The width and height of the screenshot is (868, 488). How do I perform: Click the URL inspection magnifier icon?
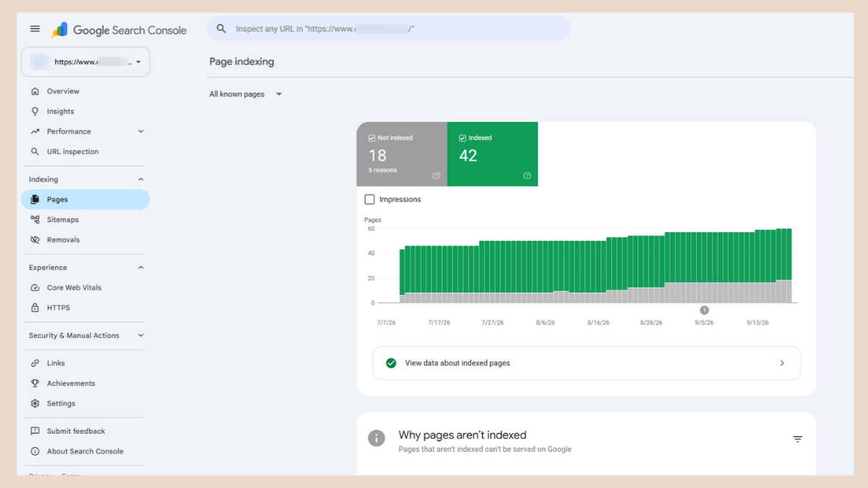pos(35,152)
